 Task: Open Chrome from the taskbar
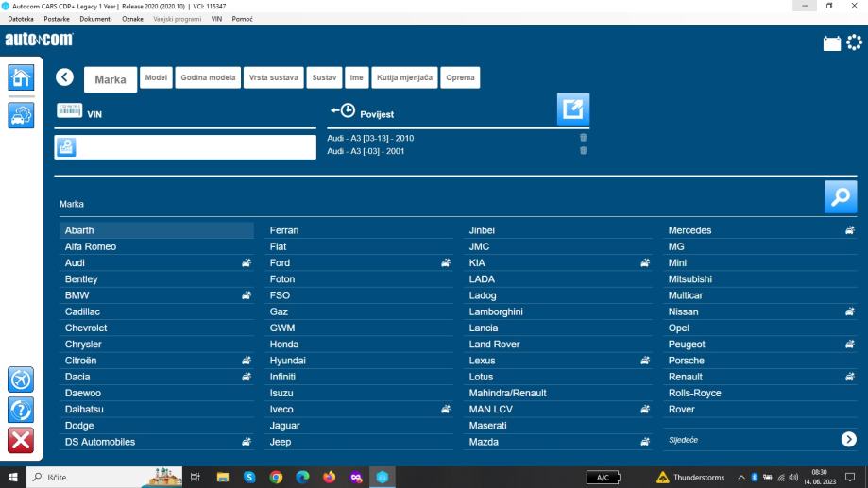coord(276,477)
